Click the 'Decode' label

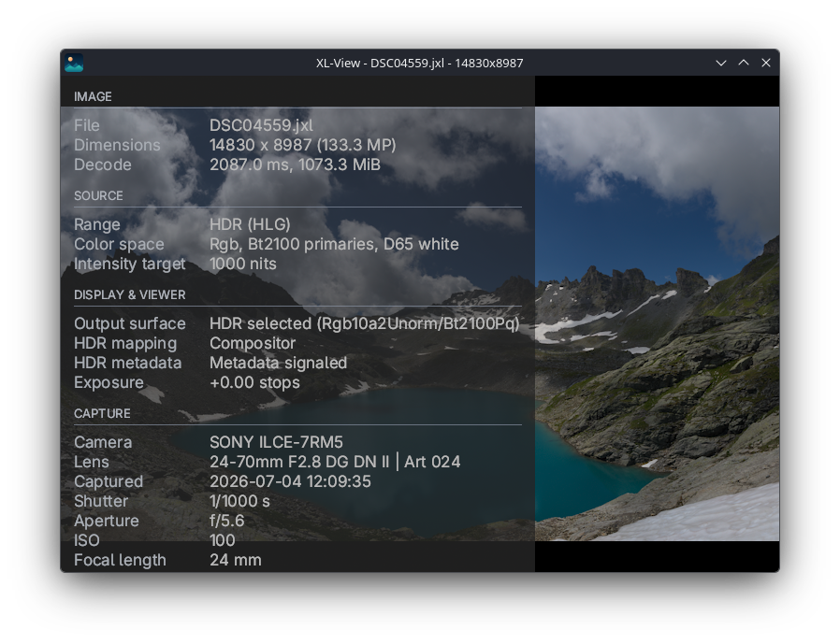point(102,165)
